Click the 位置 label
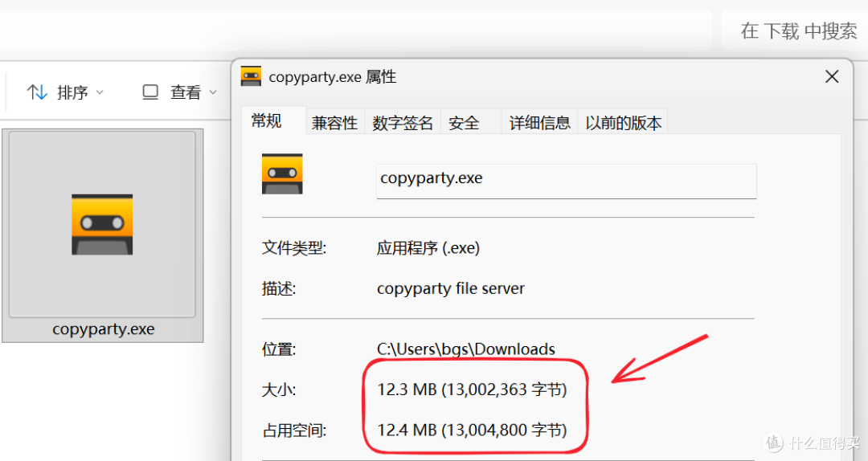 [279, 349]
